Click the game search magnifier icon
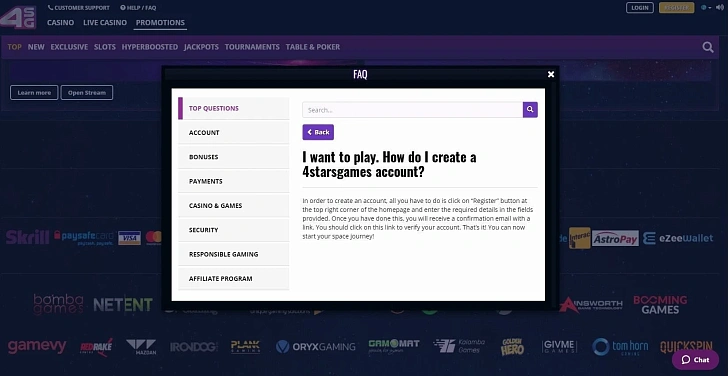The height and width of the screenshot is (376, 728). pyautogui.click(x=708, y=47)
